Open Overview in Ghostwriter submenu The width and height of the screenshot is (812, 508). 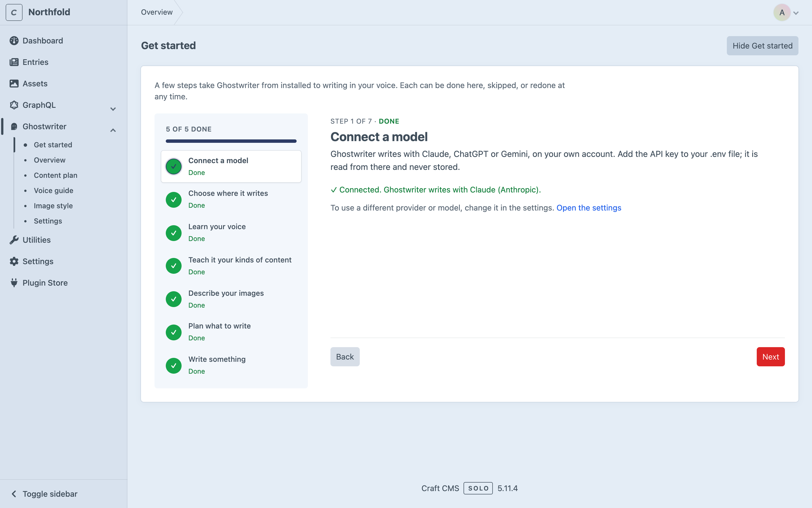[x=50, y=160]
